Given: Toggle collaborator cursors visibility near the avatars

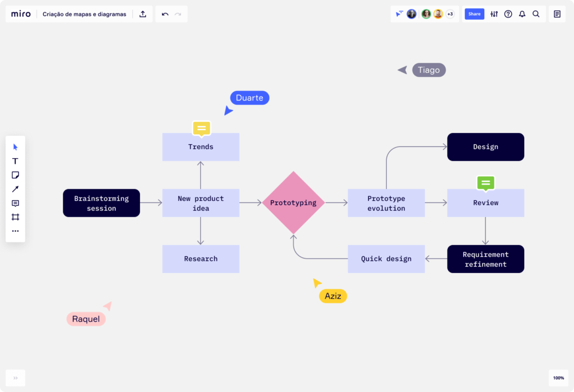Looking at the screenshot, I should point(399,13).
